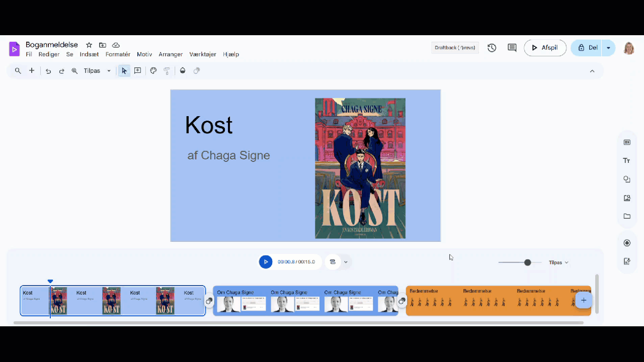644x362 pixels.
Task: Activate the select arrow cursor tool
Action: [124, 71]
